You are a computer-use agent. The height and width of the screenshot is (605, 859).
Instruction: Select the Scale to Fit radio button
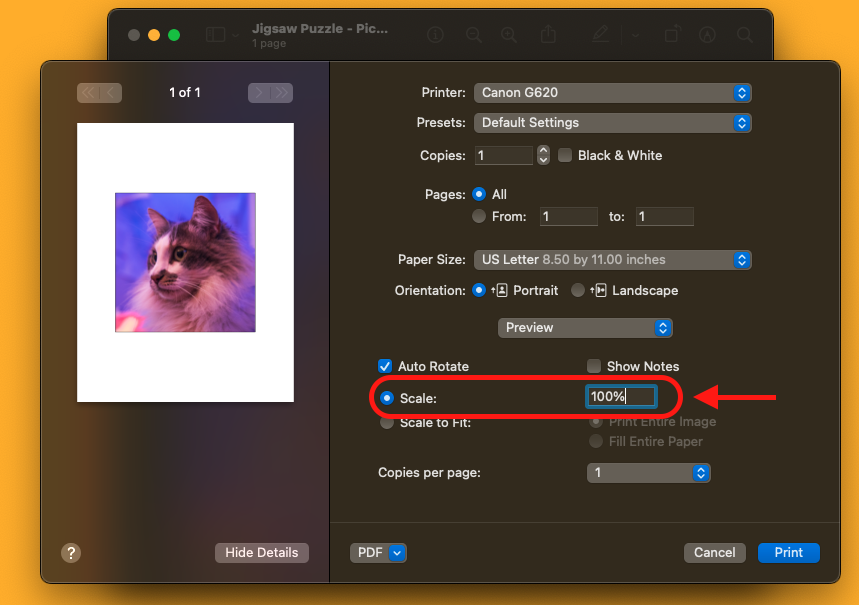[x=387, y=423]
